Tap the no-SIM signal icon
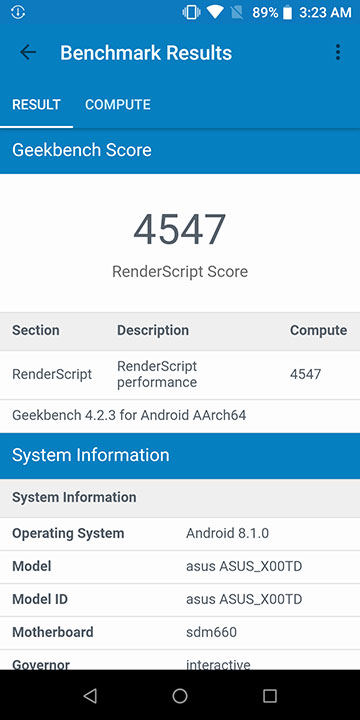 pos(237,12)
